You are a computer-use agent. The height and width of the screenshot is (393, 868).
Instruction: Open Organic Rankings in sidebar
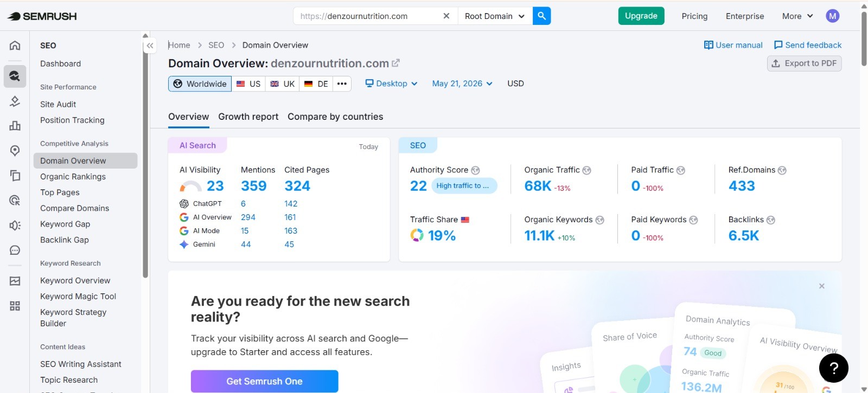click(73, 176)
